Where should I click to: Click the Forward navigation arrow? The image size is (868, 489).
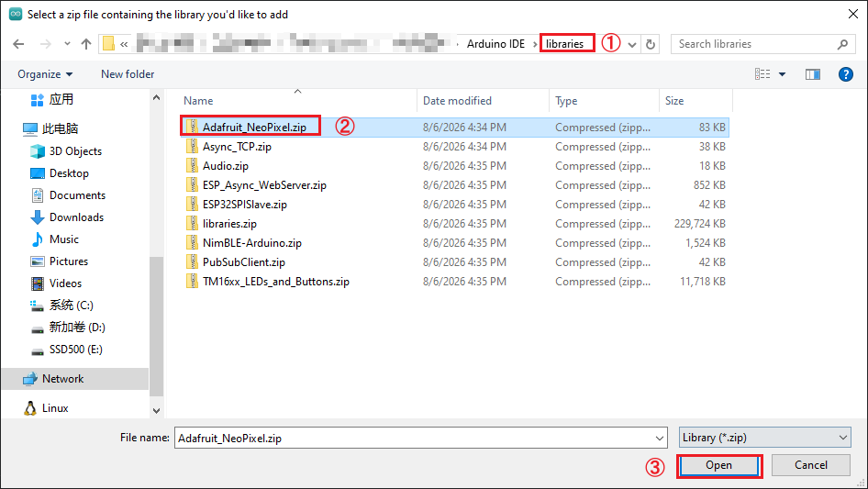point(45,44)
